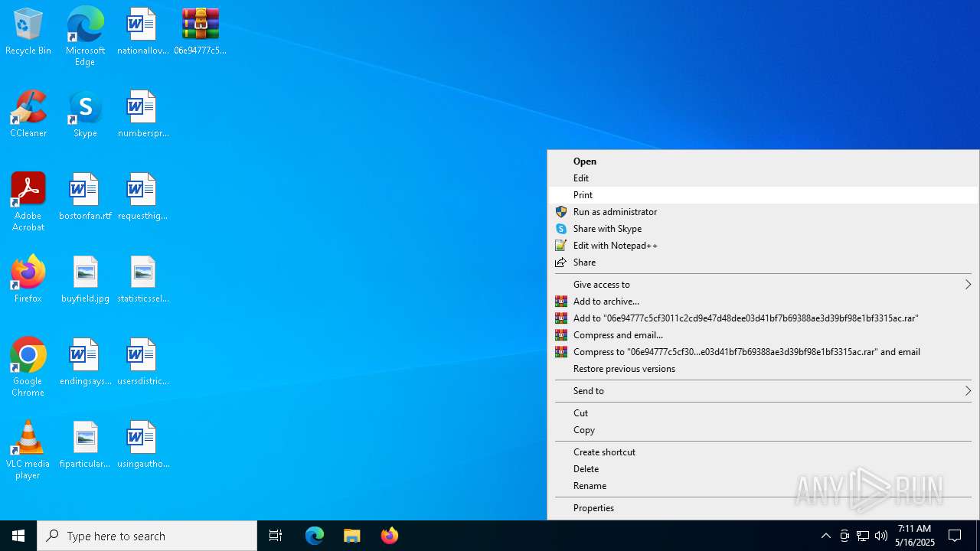The image size is (980, 551).
Task: Open the Recycle Bin desktop icon
Action: [x=28, y=32]
